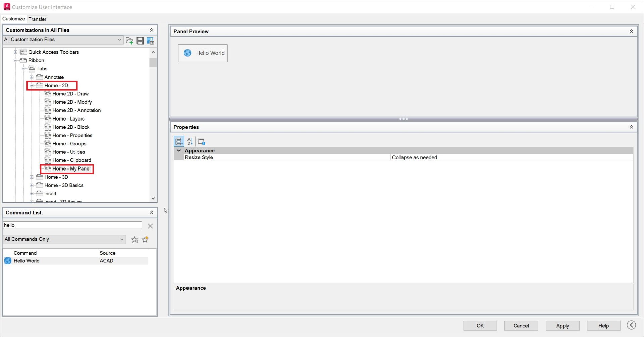Select the Tabs tree item
Image resolution: width=644 pixels, height=337 pixels.
42,69
